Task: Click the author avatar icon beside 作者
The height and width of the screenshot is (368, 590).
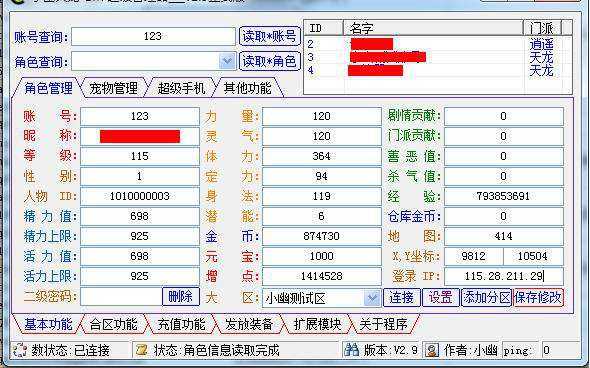Action: pyautogui.click(x=432, y=350)
